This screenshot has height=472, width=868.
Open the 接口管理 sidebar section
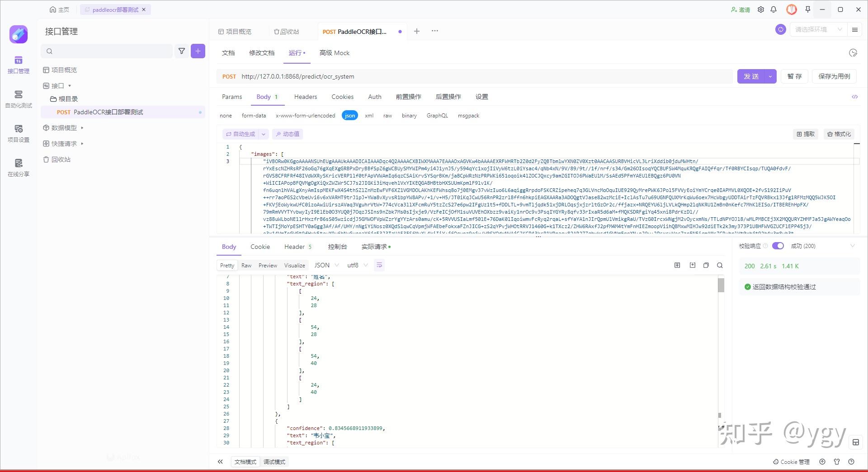19,65
